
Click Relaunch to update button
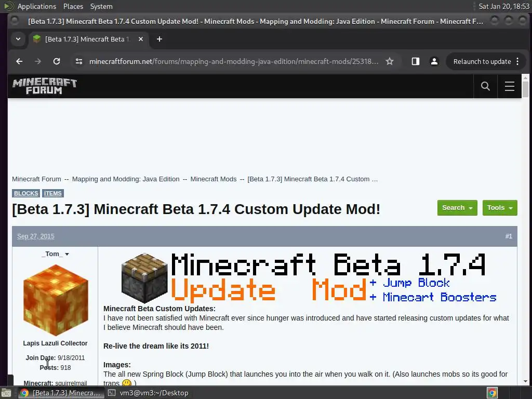pos(482,61)
